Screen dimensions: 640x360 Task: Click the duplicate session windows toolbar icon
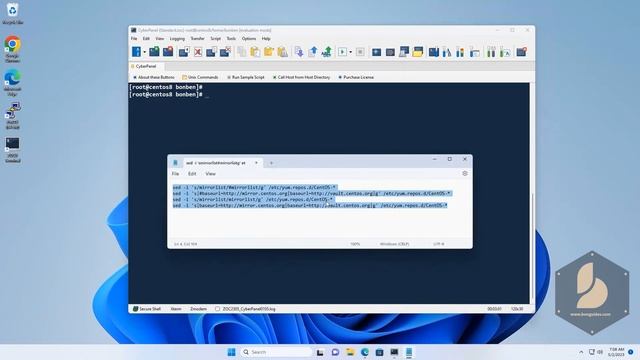pyautogui.click(x=211, y=52)
